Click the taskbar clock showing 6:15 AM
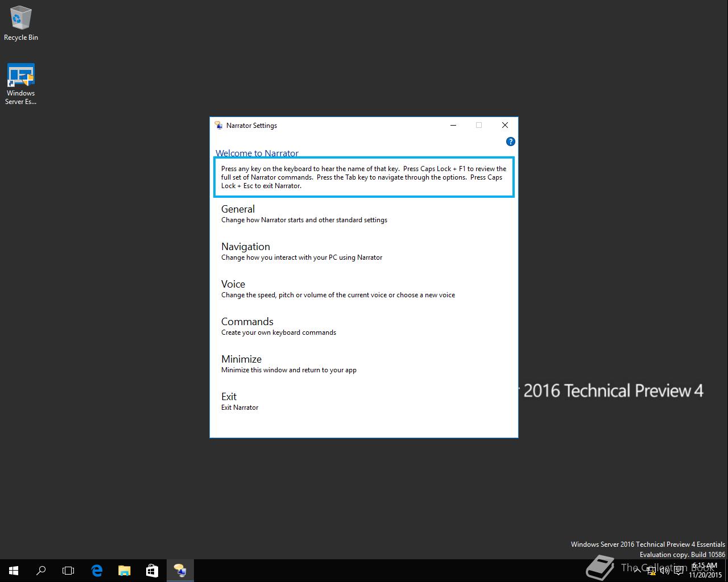The width and height of the screenshot is (728, 582). (705, 570)
